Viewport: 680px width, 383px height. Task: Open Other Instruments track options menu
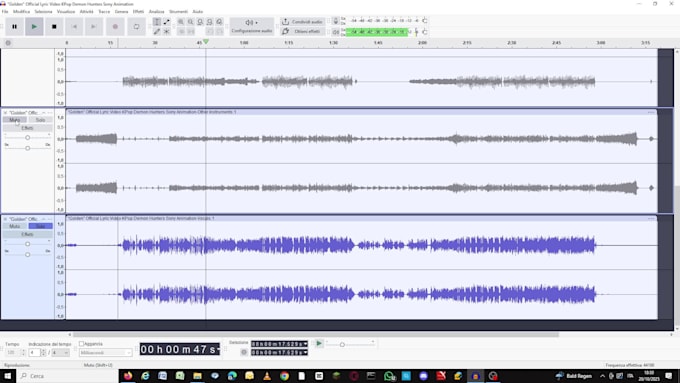pyautogui.click(x=50, y=112)
